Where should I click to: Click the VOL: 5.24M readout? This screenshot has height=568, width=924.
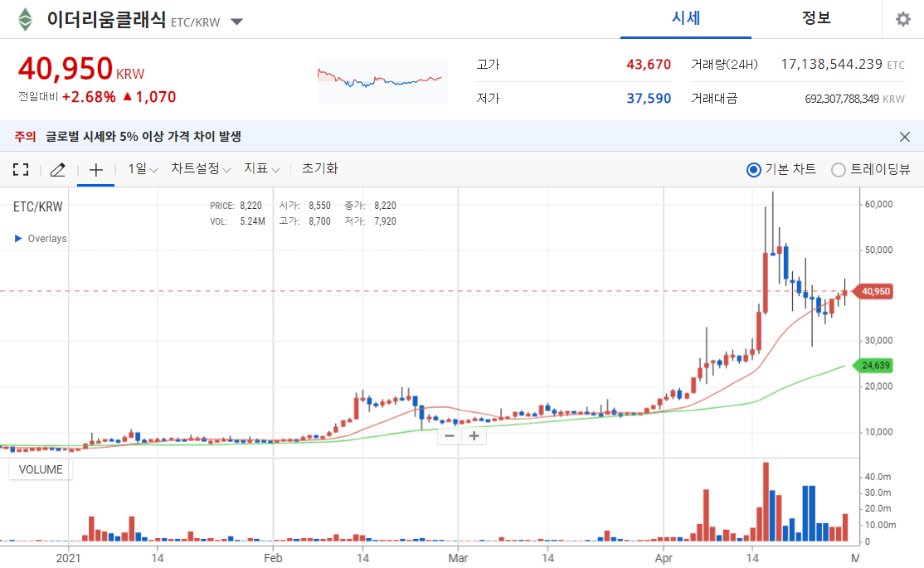[x=237, y=221]
